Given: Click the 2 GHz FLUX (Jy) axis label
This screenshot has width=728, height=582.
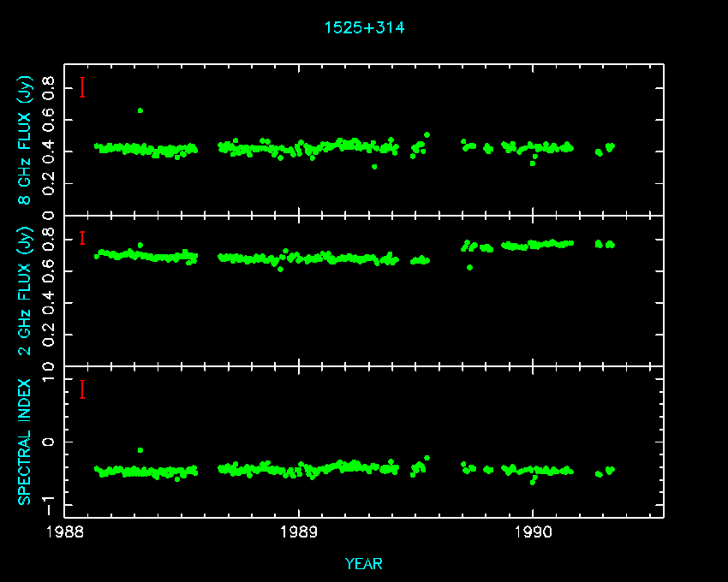Looking at the screenshot, I should (x=26, y=291).
